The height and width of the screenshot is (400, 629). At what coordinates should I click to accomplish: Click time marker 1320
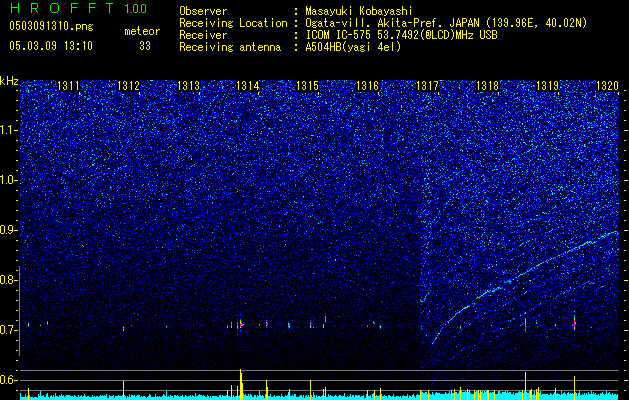[607, 86]
